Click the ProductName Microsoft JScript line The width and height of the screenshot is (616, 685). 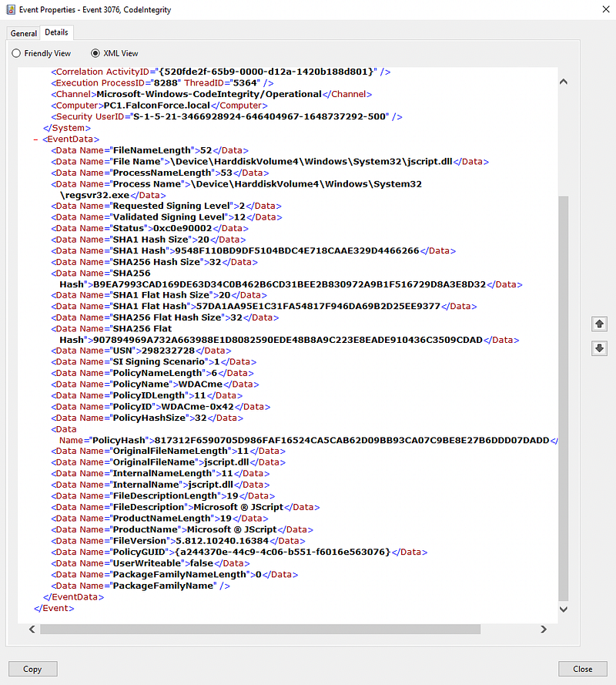click(x=182, y=530)
